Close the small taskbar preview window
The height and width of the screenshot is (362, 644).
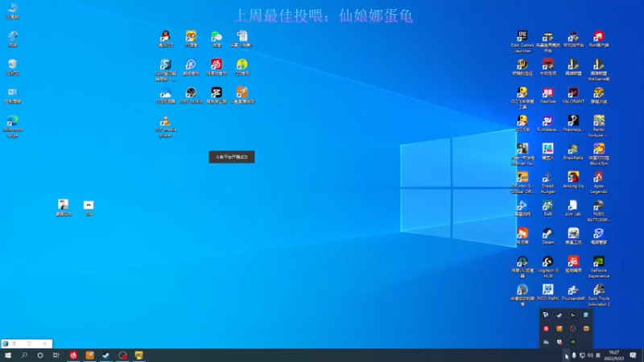(x=44, y=343)
